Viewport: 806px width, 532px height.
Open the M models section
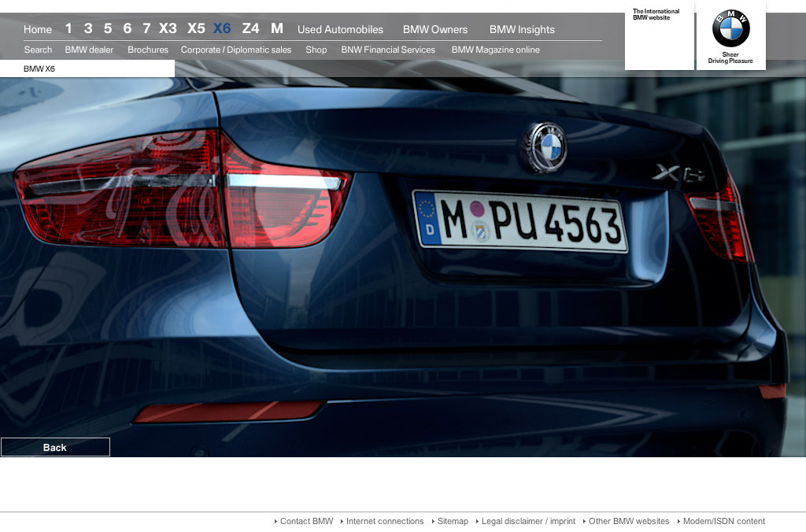tap(277, 28)
